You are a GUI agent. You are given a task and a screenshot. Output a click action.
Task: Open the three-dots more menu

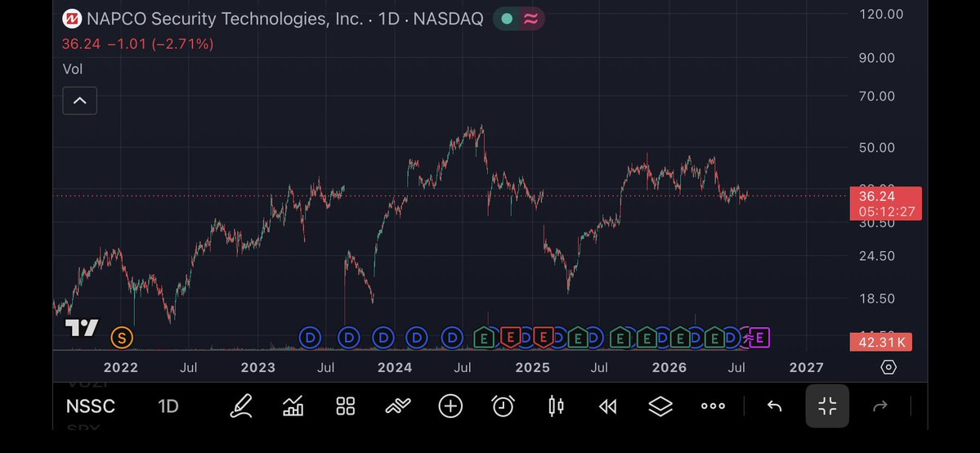713,406
